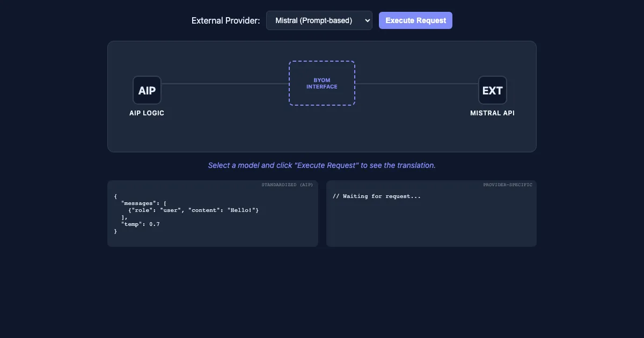Click the "MISTRAL API" label

pyautogui.click(x=493, y=113)
